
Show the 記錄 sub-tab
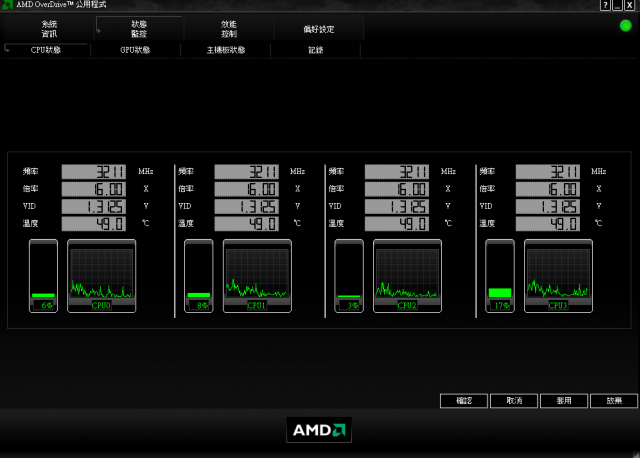click(316, 50)
